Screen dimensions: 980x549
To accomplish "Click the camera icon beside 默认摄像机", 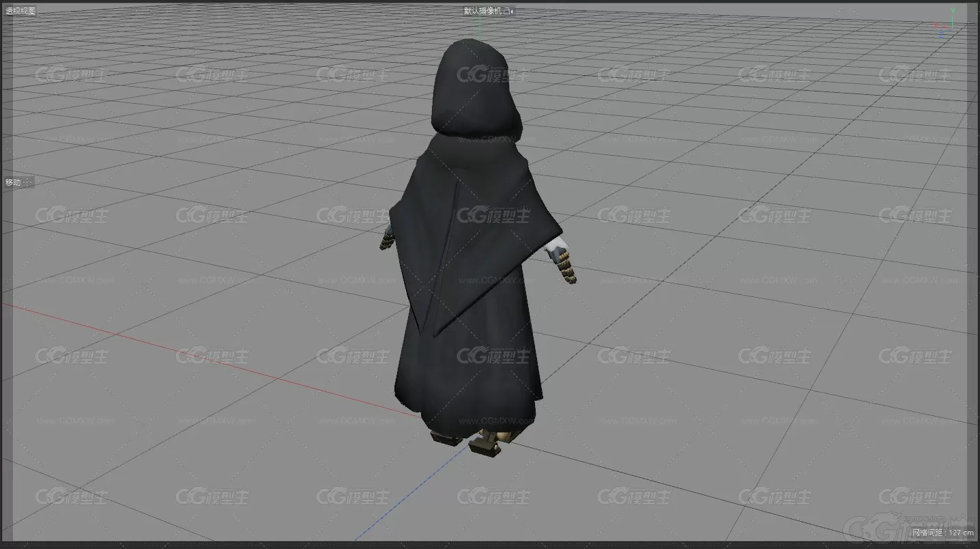I will tap(509, 11).
